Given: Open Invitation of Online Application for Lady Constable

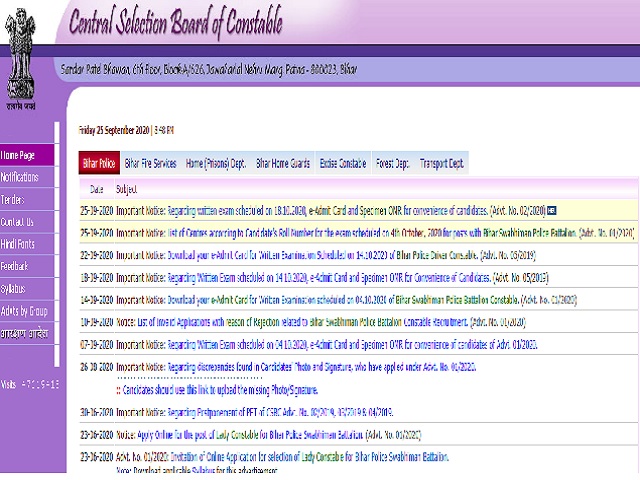Looking at the screenshot, I should click(x=309, y=457).
